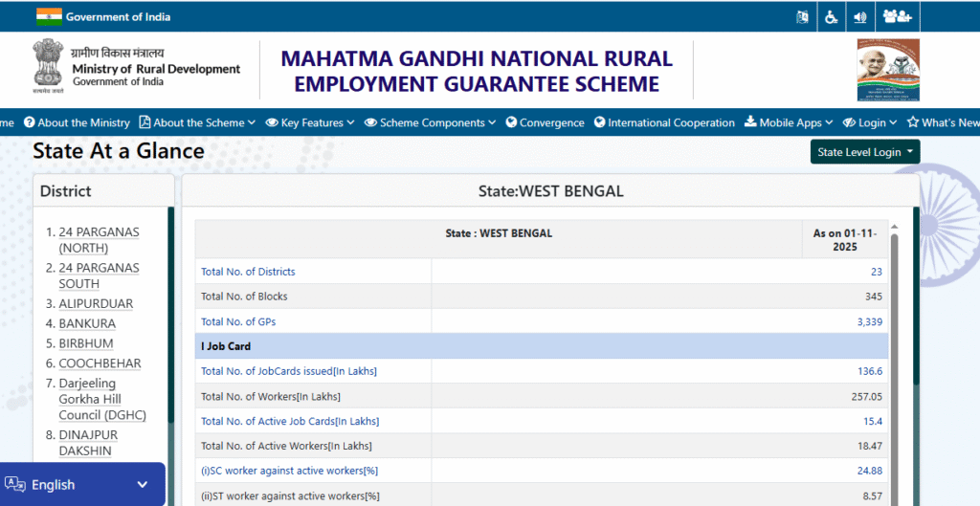Click the table scrollbar up arrow
Screen dimensions: 980x506
[894, 227]
